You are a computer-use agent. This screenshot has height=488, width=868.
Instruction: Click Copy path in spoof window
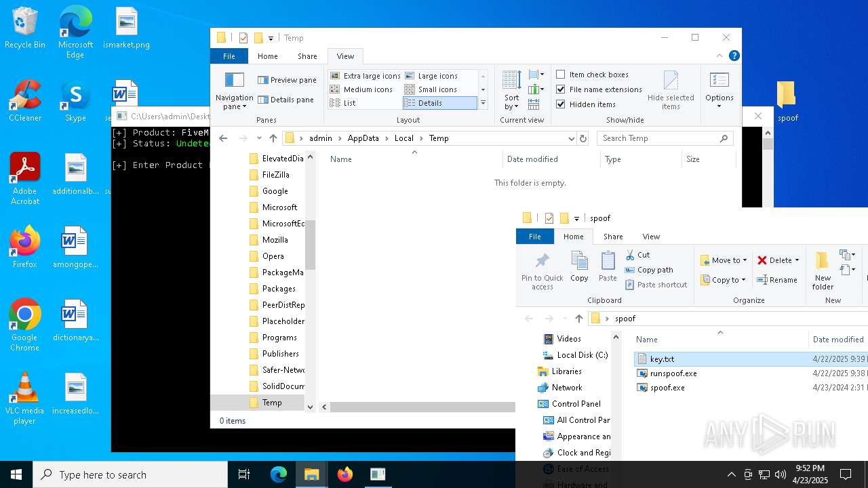pyautogui.click(x=649, y=270)
